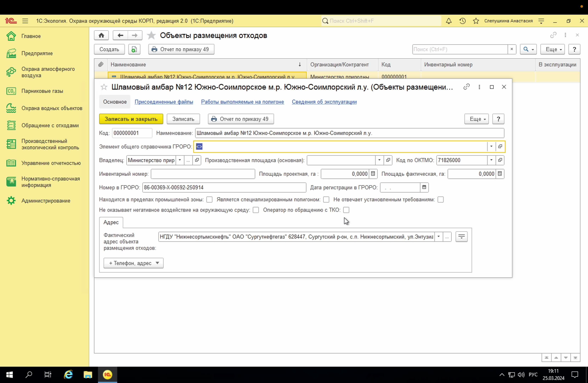Open 'Сведения об эксплуатации' tab
Screen dimensions: 588x383
click(x=324, y=102)
